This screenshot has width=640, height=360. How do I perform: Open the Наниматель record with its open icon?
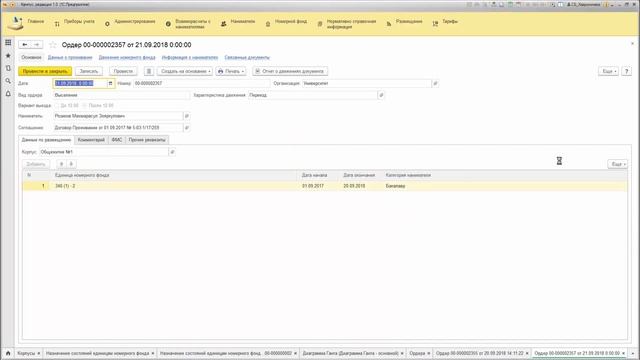pyautogui.click(x=187, y=116)
